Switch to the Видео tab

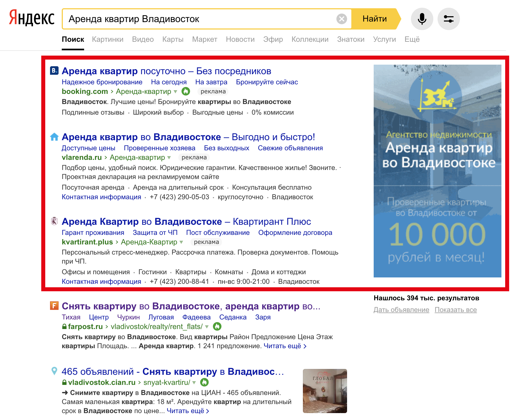pos(143,39)
